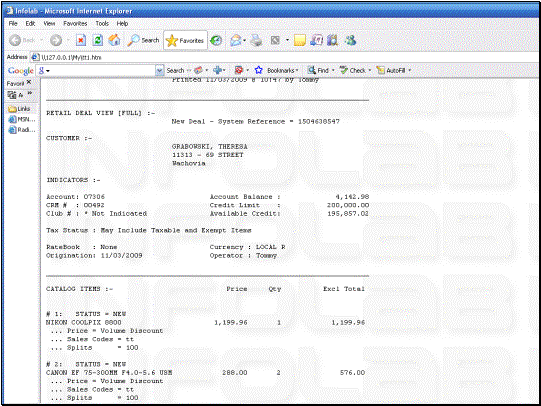Open the Edit icon dropdown arrow
The height and width of the screenshot is (406, 541).
pos(287,40)
